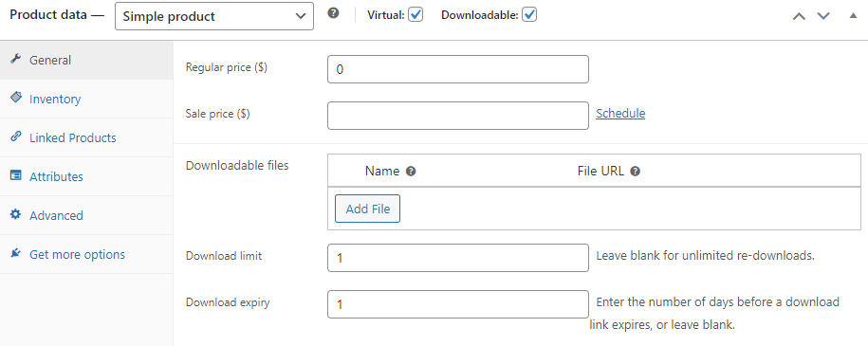The height and width of the screenshot is (346, 868).
Task: Switch to the Attributes tab
Action: 86,176
